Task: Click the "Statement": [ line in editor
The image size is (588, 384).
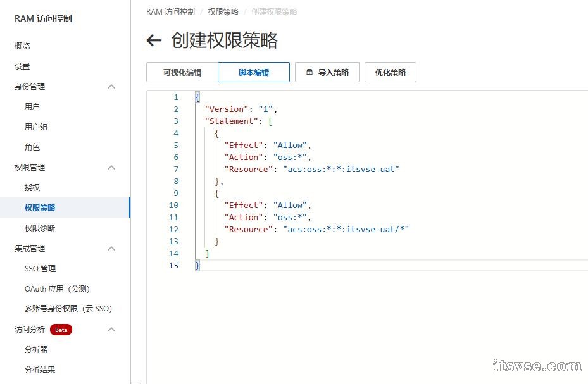Action: [239, 121]
